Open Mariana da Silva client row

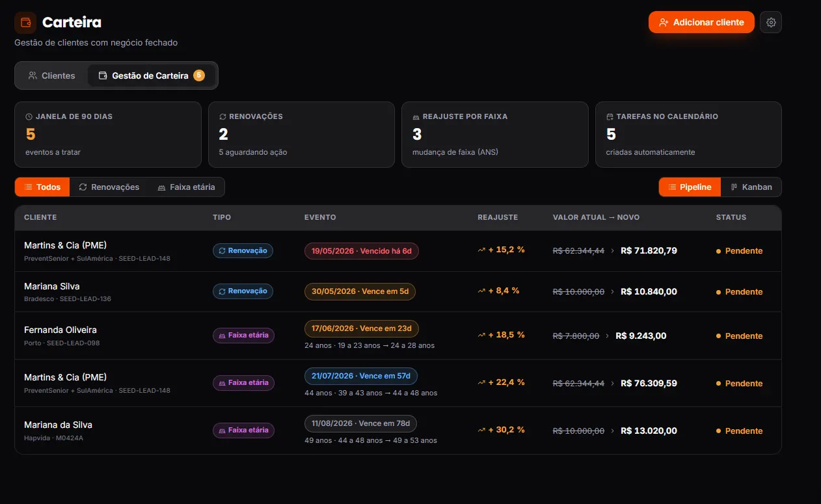pos(398,431)
